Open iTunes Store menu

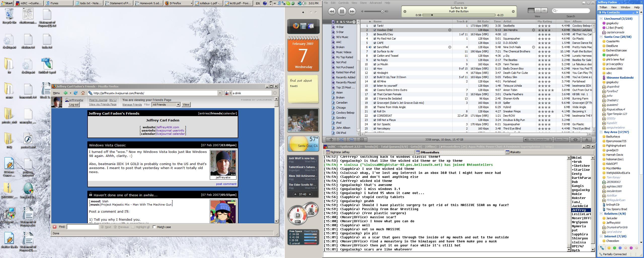(x=363, y=3)
